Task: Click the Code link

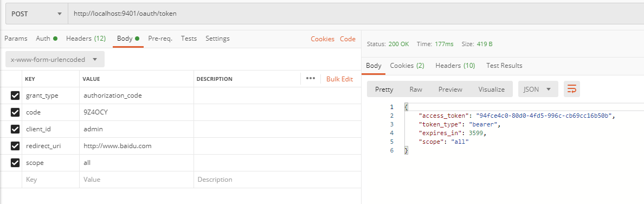Action: click(347, 39)
